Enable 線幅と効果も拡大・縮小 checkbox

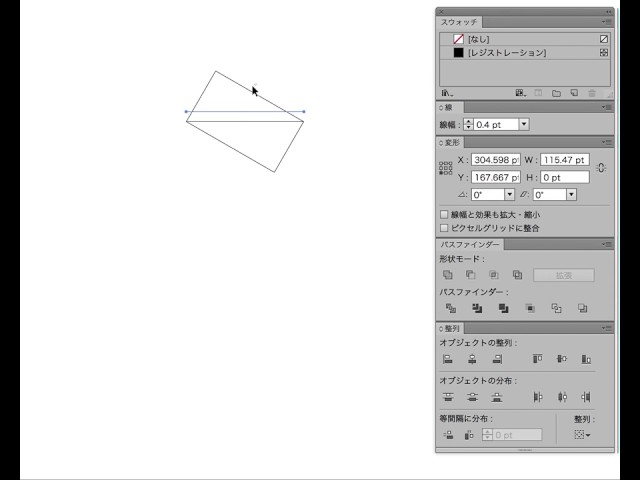[444, 215]
